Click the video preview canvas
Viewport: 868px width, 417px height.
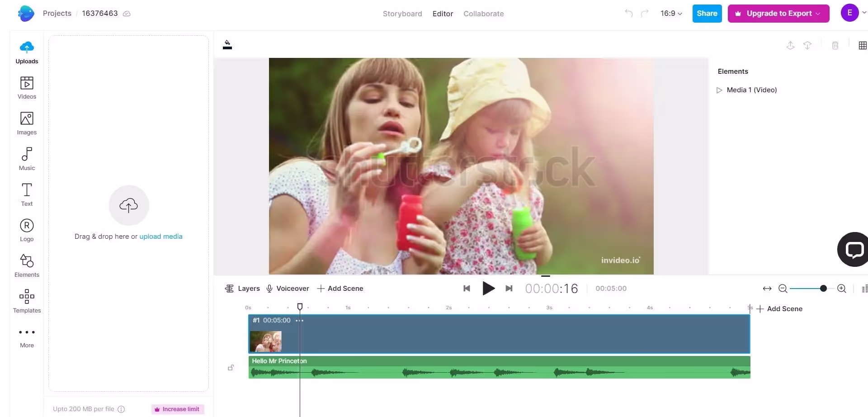[x=461, y=166]
